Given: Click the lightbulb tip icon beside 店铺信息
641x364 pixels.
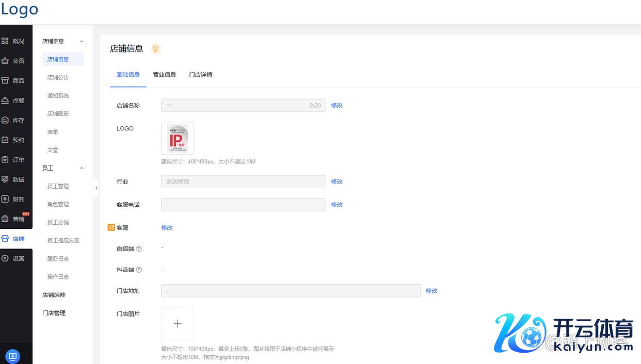Looking at the screenshot, I should tap(155, 49).
